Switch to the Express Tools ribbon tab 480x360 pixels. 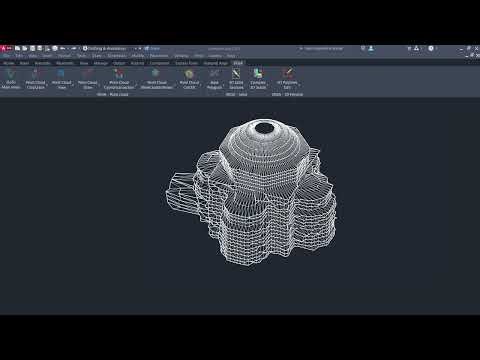point(186,63)
